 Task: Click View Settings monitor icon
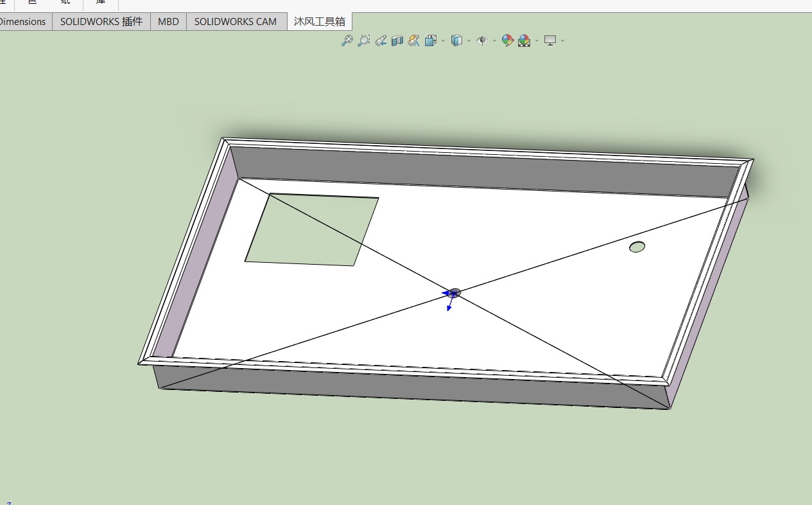coord(550,40)
